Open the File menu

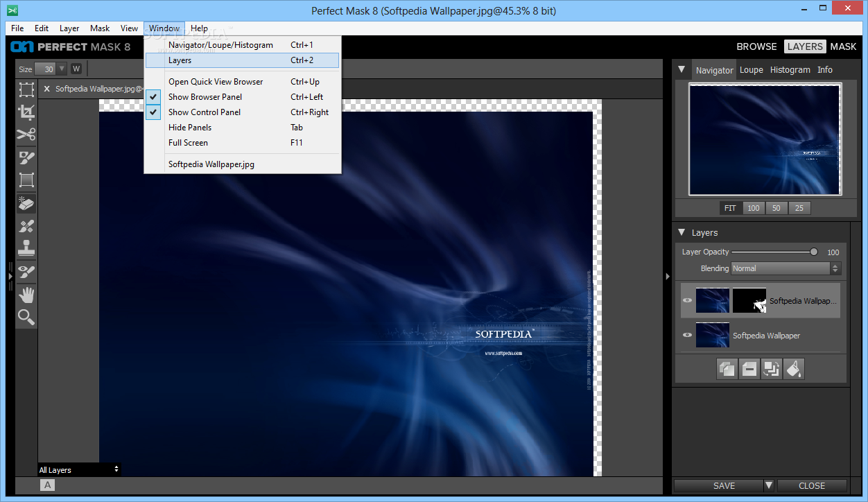coord(17,28)
